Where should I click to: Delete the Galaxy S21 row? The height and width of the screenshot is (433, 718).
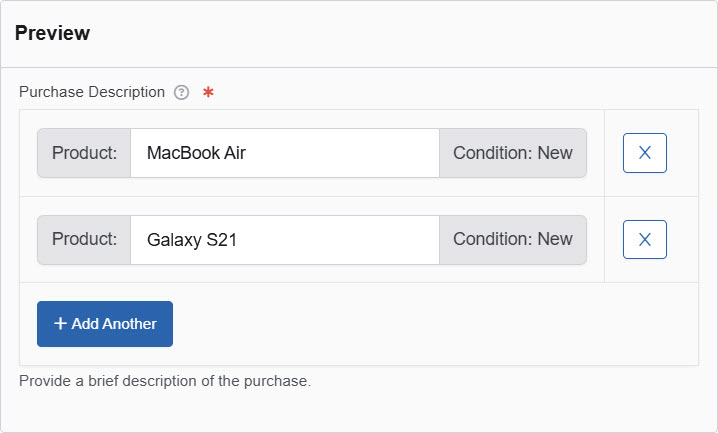pos(644,239)
